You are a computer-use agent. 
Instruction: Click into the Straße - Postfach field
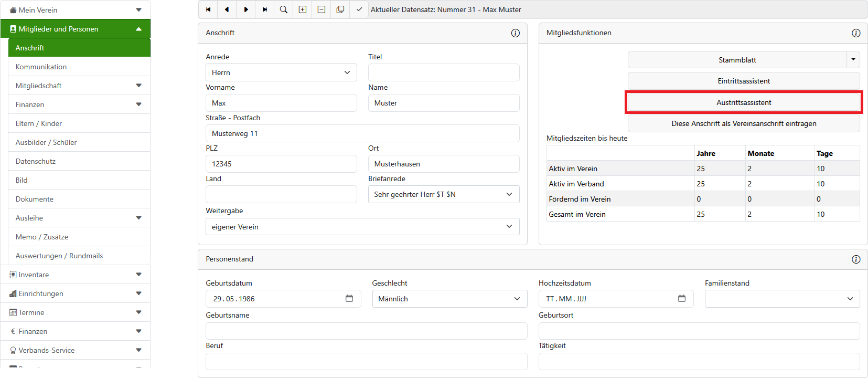click(362, 133)
